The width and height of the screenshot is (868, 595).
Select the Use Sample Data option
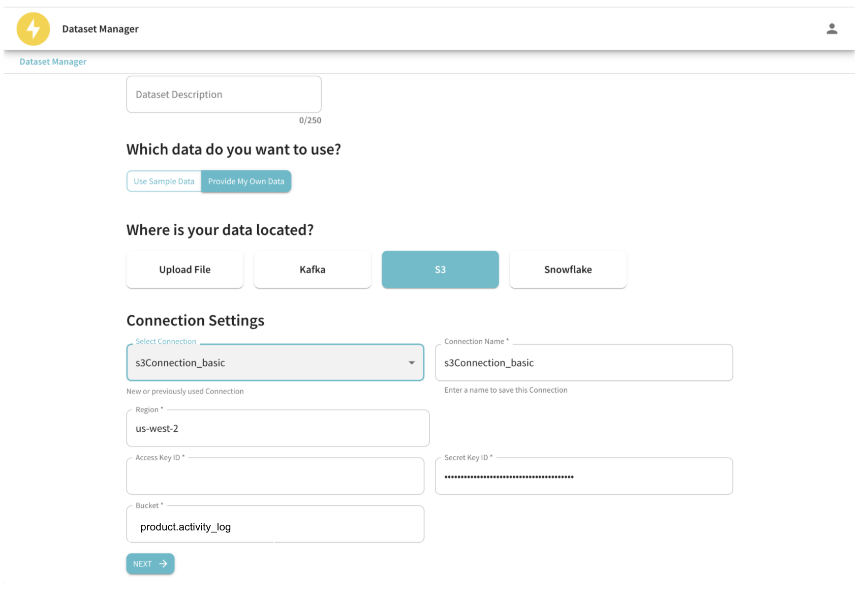[x=164, y=181]
